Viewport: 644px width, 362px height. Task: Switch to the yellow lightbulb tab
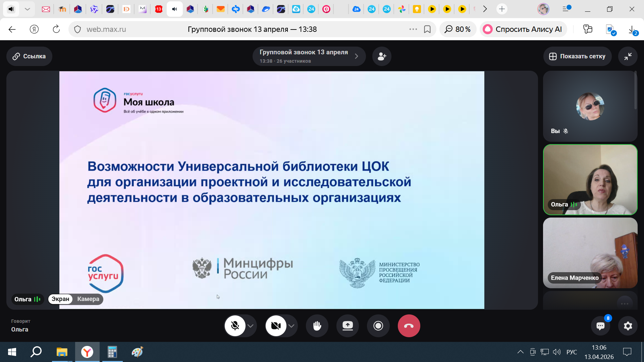tap(417, 9)
